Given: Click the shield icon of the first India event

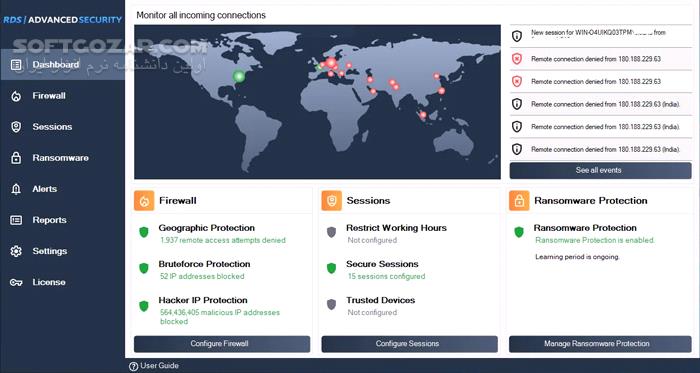Looking at the screenshot, I should (517, 104).
